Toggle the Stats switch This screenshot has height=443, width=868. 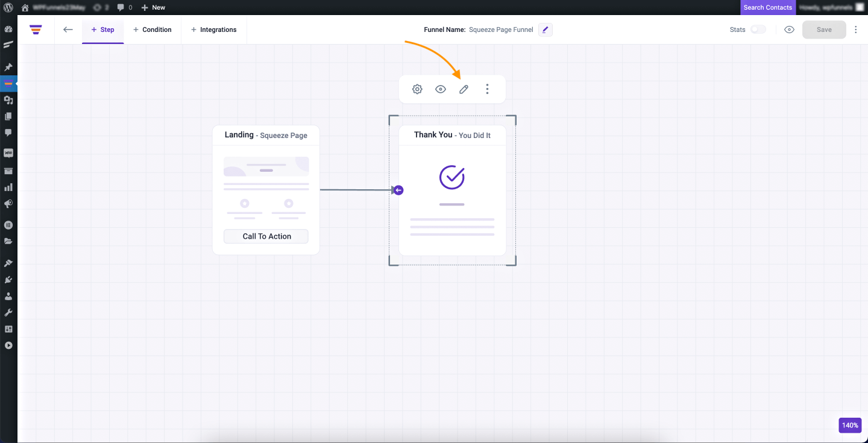(x=758, y=30)
